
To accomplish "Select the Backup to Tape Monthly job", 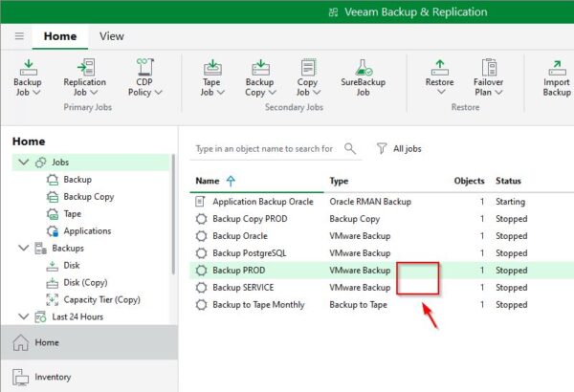I will coord(382,305).
